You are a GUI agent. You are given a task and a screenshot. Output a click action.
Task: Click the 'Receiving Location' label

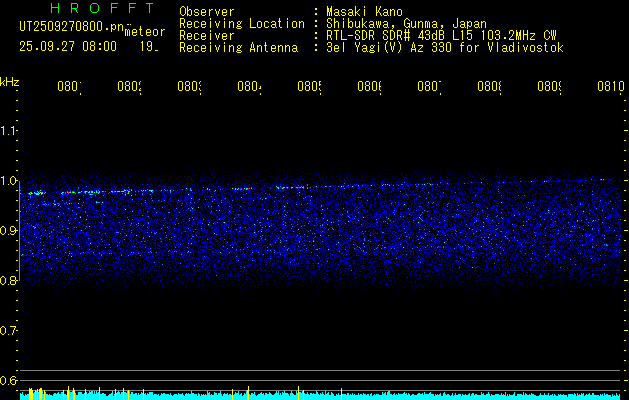coord(242,24)
